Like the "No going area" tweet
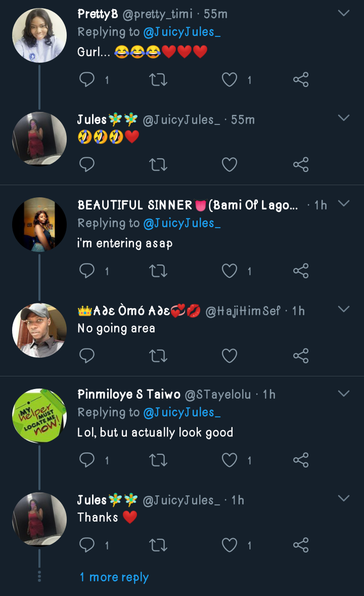The image size is (364, 596). point(230,356)
